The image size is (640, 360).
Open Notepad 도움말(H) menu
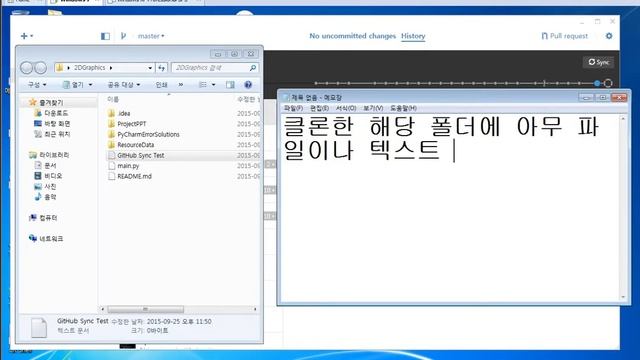(x=403, y=108)
